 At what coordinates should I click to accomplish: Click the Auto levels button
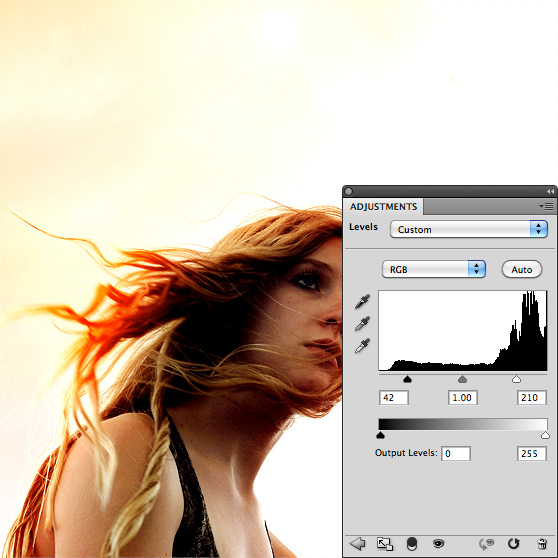pos(522,269)
